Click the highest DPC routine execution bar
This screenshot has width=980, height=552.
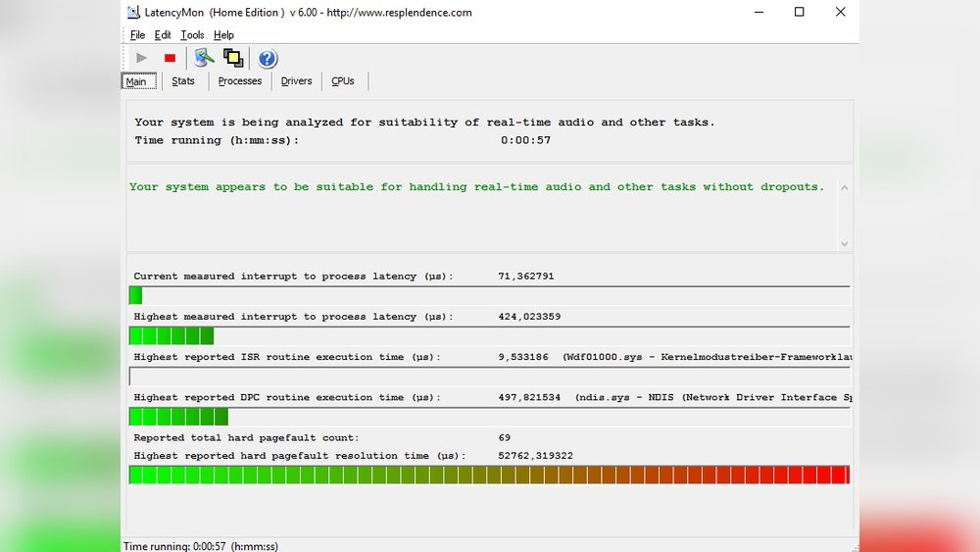tap(489, 417)
